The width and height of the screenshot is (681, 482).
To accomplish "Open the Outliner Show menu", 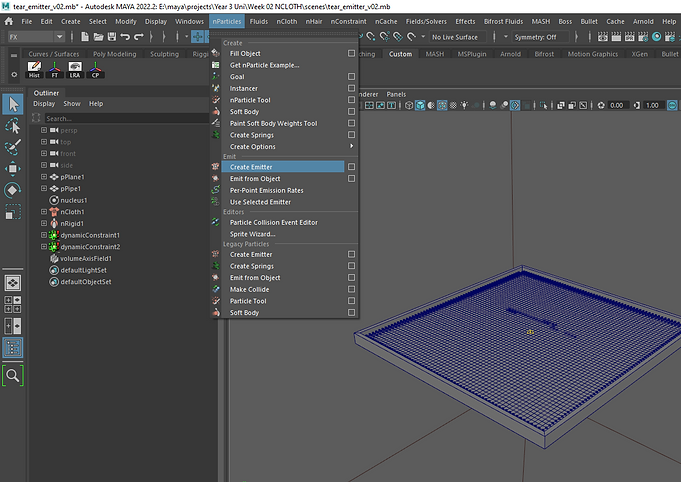I will pos(72,104).
